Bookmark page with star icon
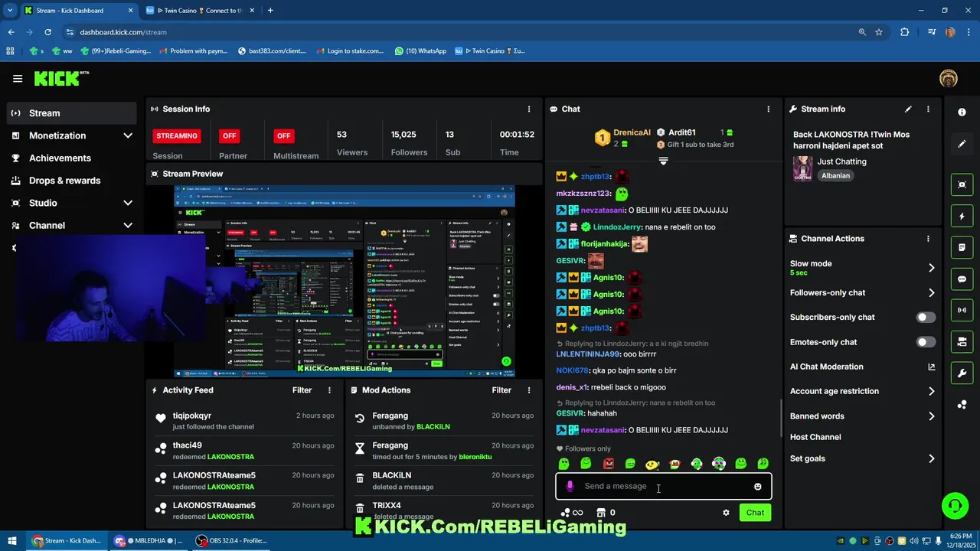Viewport: 980px width, 551px height. tap(879, 32)
